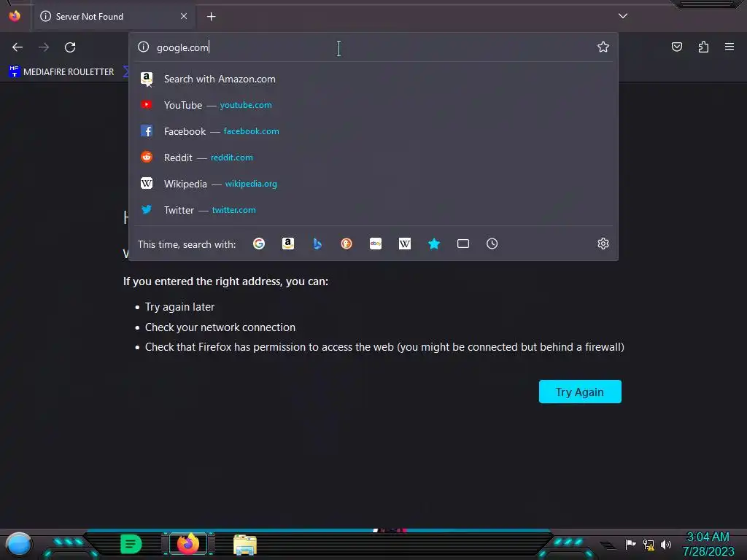Viewport: 747px width, 560px height.
Task: Select the Facebook facebook.com suggestion
Action: pos(373,131)
